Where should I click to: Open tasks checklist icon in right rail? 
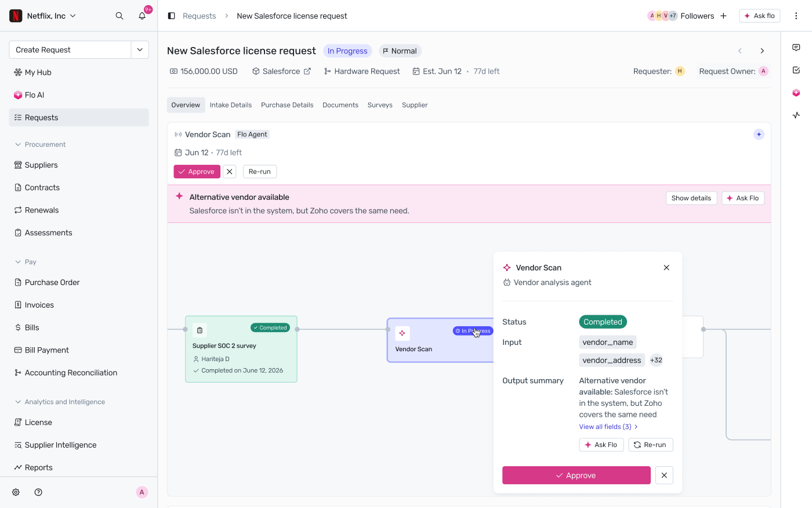(x=796, y=70)
